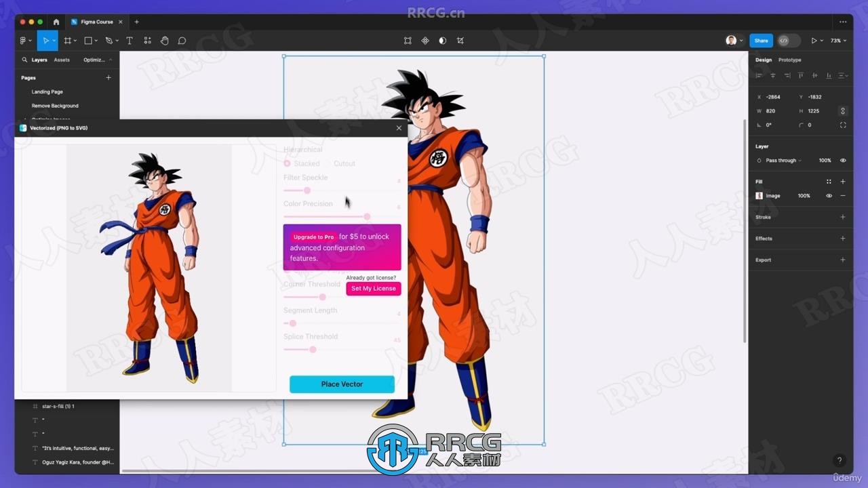
Task: Select the Frame tool
Action: click(x=67, y=41)
